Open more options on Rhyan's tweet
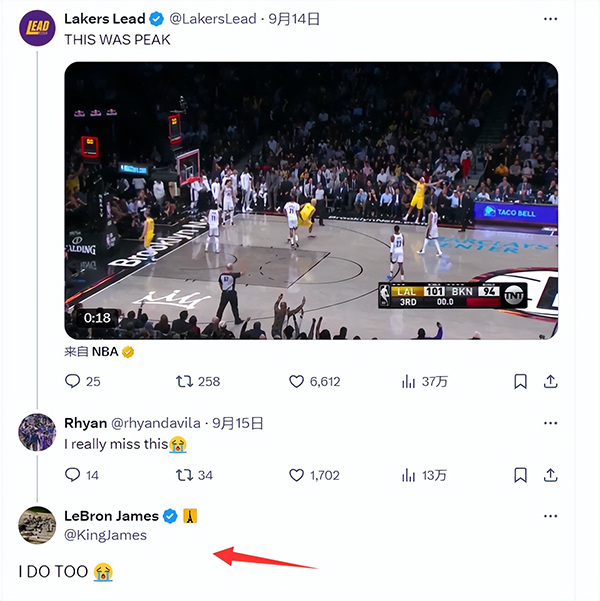600x601 pixels. point(551,423)
